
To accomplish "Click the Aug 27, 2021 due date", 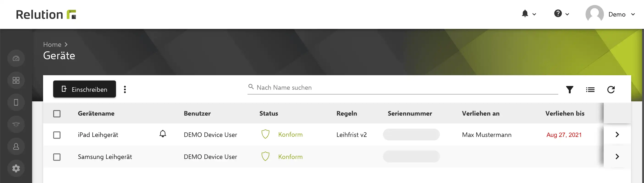I will [x=564, y=135].
